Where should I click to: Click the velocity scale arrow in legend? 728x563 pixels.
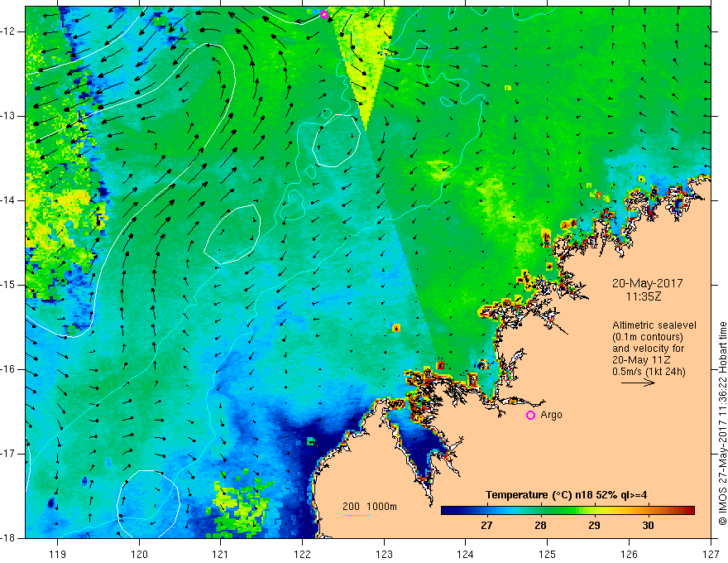[x=638, y=383]
